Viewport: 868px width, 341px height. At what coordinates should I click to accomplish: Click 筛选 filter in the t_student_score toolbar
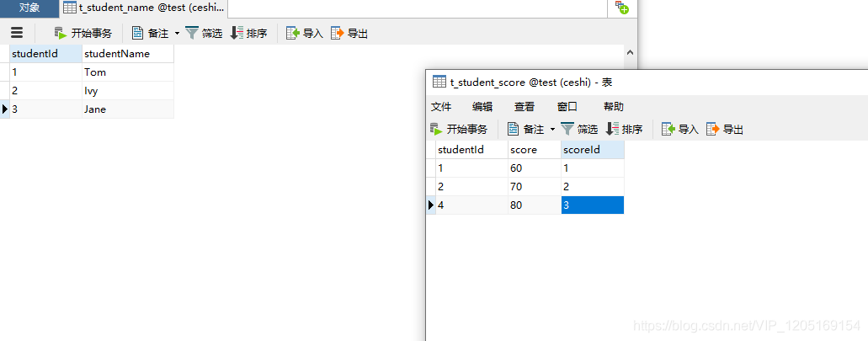(x=579, y=130)
